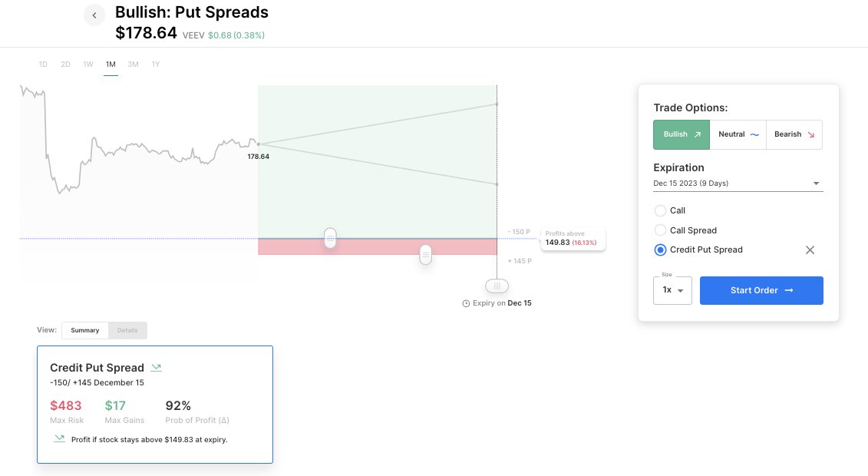Screen dimensions: 868x476
Task: Select the 1Y chart timeframe
Action: coord(156,64)
